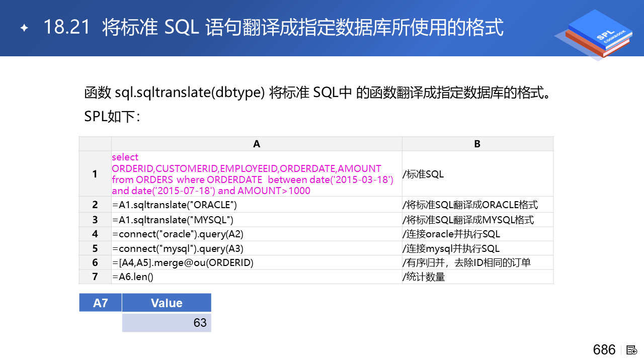644x362 pixels.
Task: Click the row 1 header cell
Action: click(x=95, y=174)
